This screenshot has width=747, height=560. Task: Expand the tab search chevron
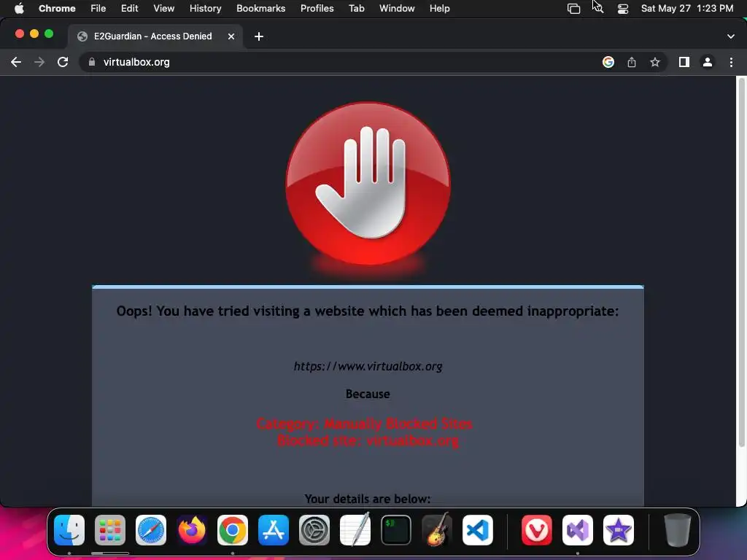pyautogui.click(x=731, y=36)
